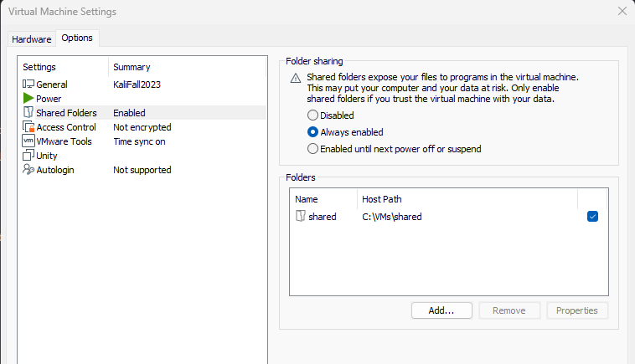Select the Disabled radio option
Viewport: 635px width, 364px height.
point(312,115)
